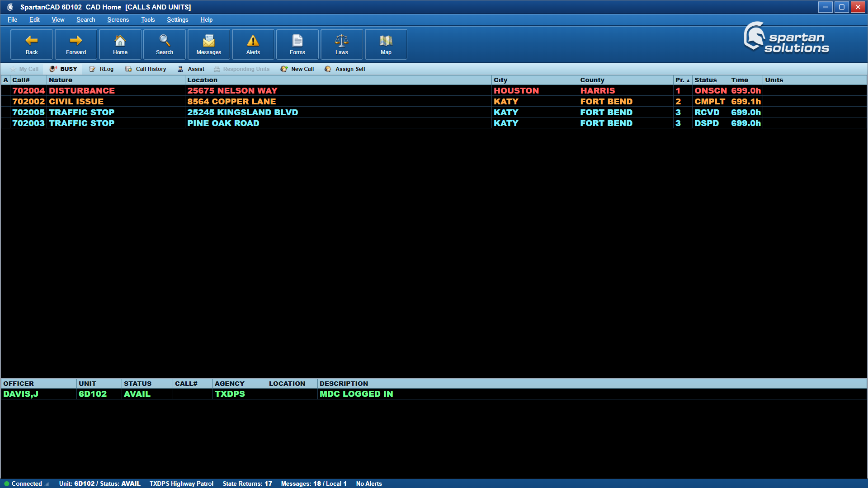Open the Forms document button

[297, 44]
